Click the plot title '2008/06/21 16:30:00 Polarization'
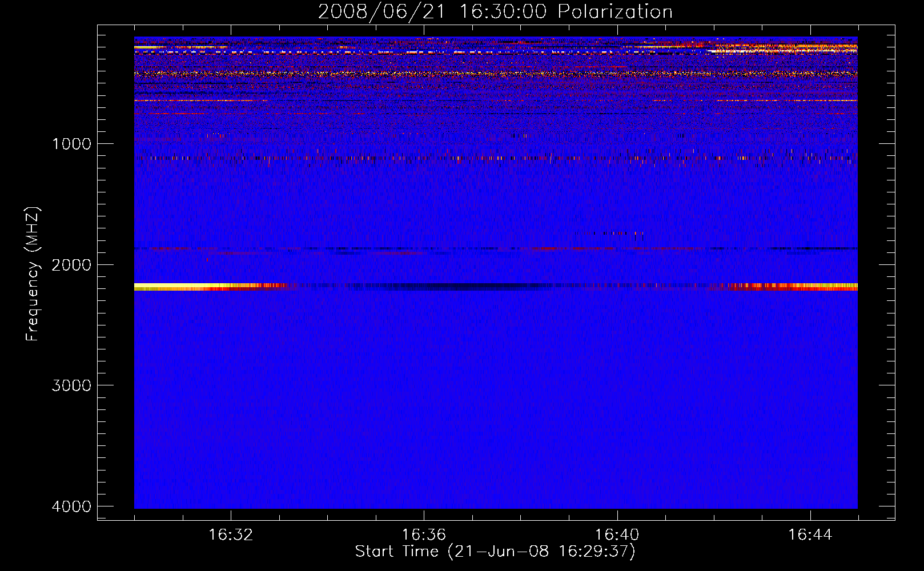924x571 pixels. (495, 11)
